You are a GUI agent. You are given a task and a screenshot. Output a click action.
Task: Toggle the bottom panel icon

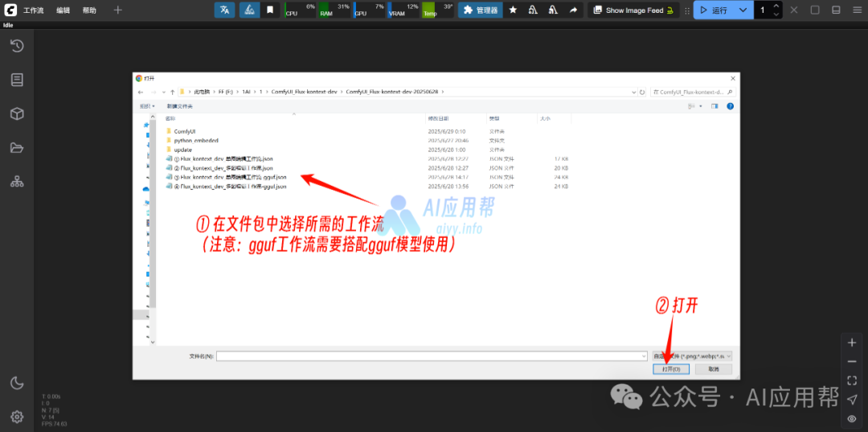tap(836, 10)
